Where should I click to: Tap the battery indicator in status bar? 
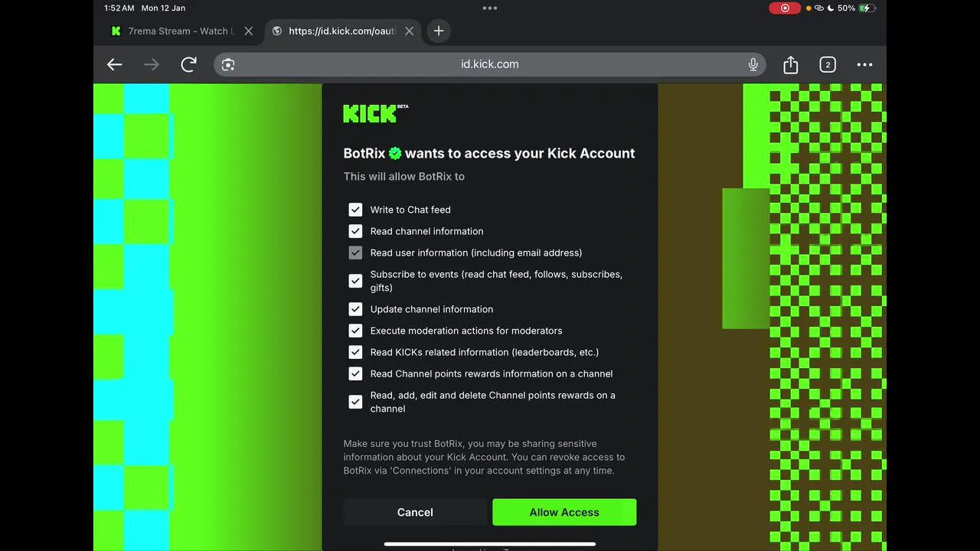(867, 8)
